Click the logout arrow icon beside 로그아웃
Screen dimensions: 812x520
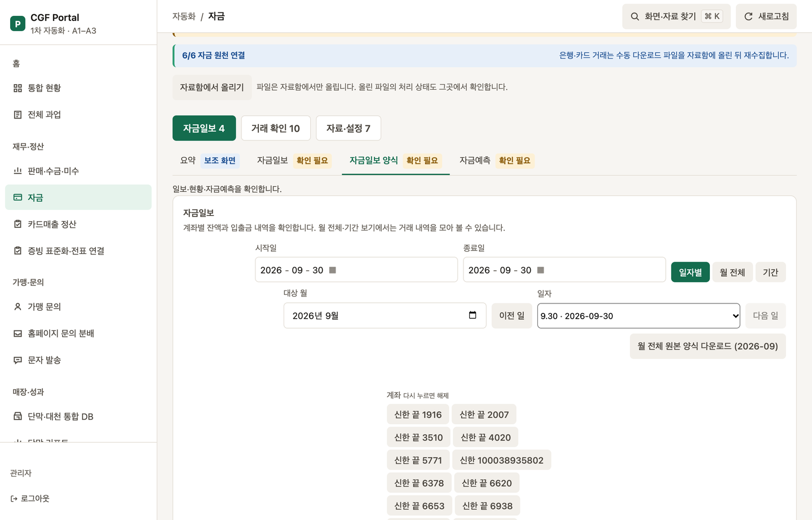click(14, 499)
